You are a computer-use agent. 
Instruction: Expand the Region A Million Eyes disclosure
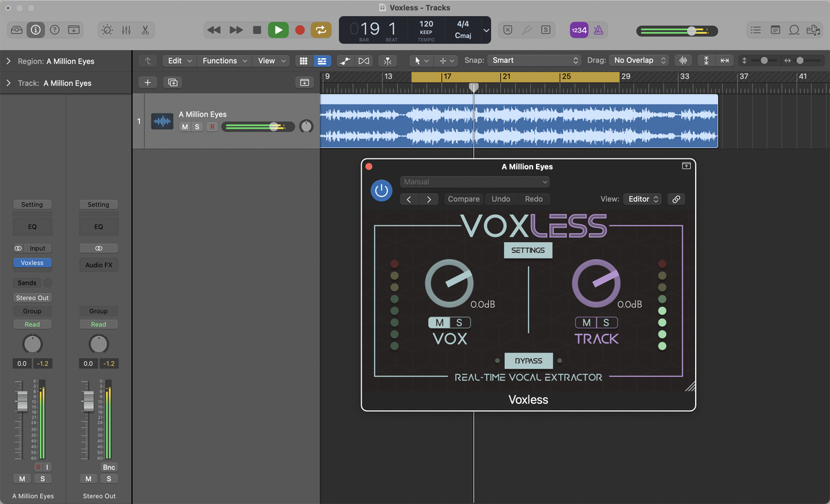pos(8,62)
